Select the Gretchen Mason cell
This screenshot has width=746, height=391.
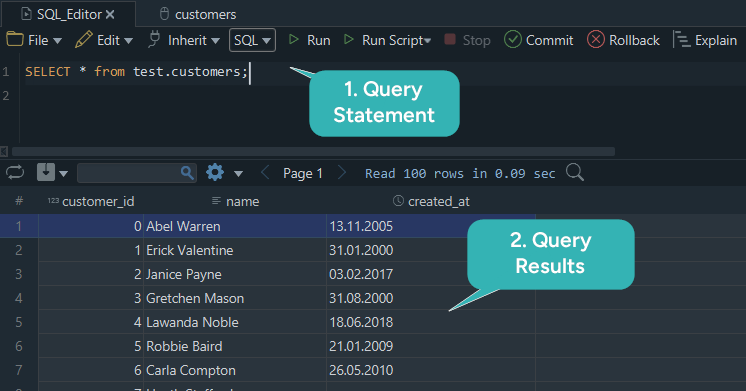235,298
